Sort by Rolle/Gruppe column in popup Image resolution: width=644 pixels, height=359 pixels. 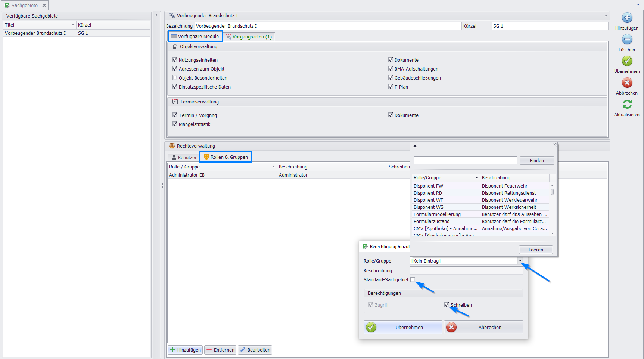(446, 178)
